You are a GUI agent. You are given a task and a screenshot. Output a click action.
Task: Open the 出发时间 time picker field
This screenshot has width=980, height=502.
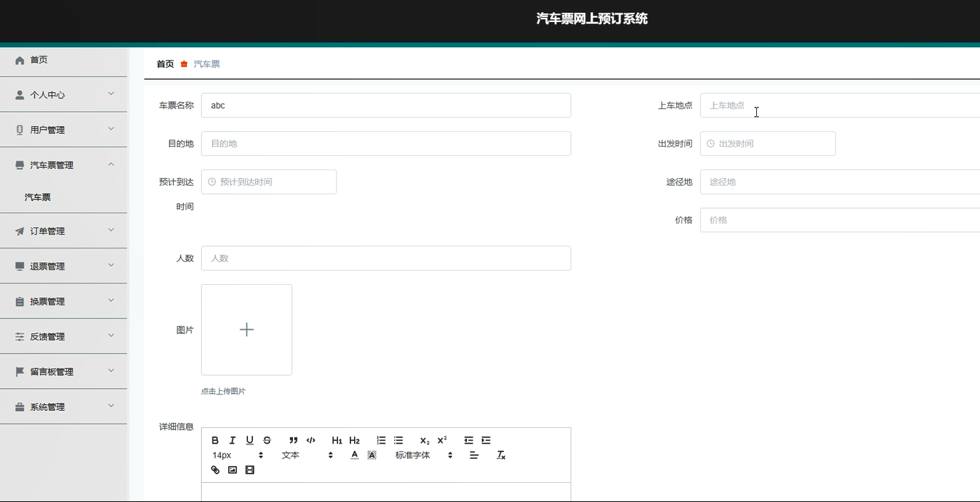click(768, 143)
